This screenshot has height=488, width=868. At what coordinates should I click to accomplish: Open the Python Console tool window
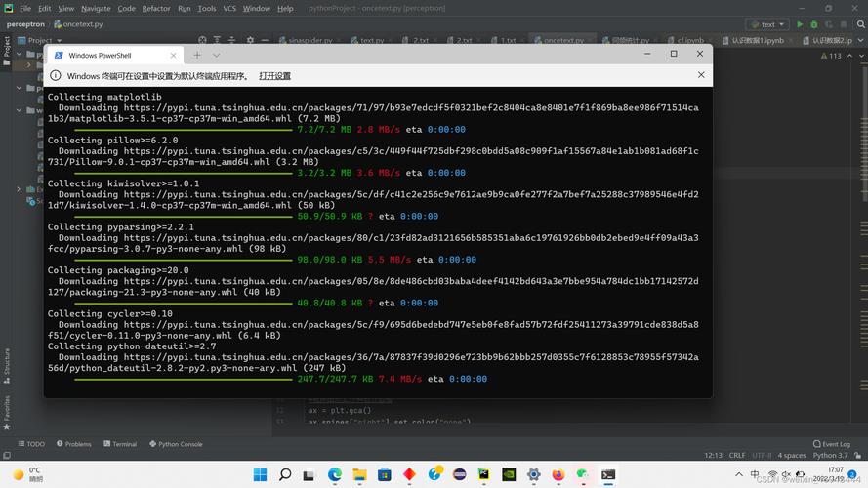point(176,444)
